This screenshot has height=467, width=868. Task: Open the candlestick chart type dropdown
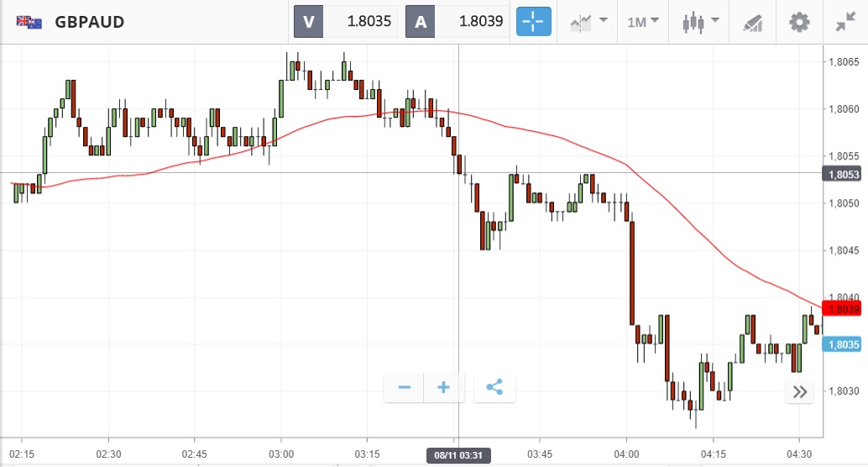pyautogui.click(x=701, y=22)
